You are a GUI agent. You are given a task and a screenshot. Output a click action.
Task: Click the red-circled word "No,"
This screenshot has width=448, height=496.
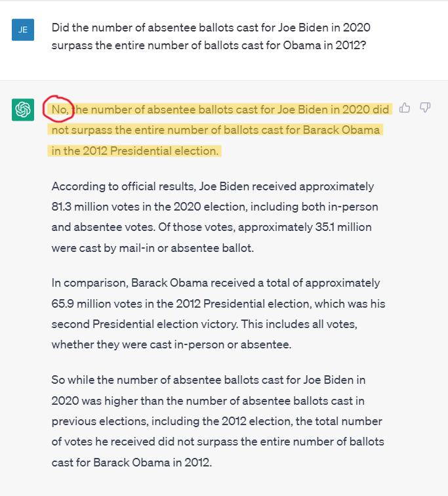click(x=60, y=110)
